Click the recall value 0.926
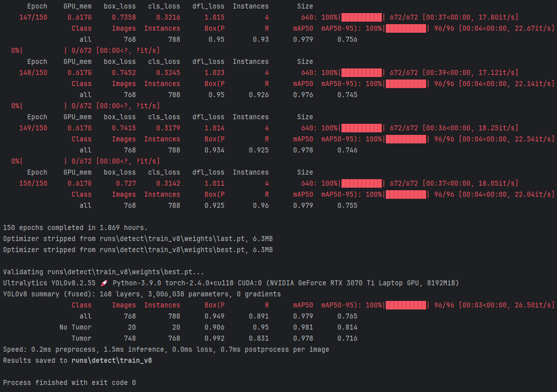The height and width of the screenshot is (392, 557). [259, 95]
